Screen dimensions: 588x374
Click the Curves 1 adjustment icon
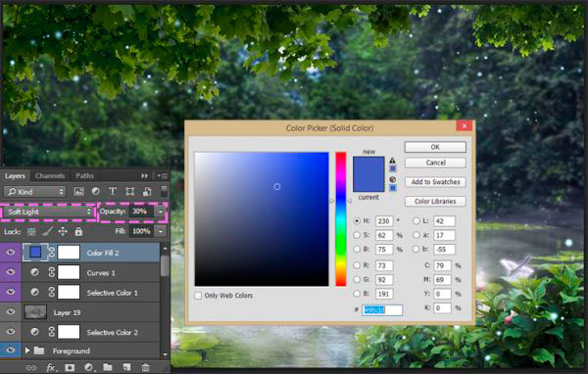pos(34,272)
